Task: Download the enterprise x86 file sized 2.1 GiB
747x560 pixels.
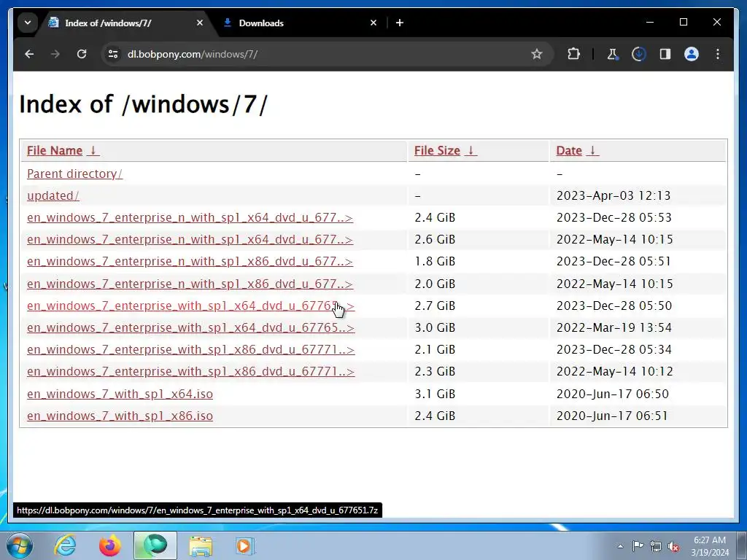Action: 190,349
